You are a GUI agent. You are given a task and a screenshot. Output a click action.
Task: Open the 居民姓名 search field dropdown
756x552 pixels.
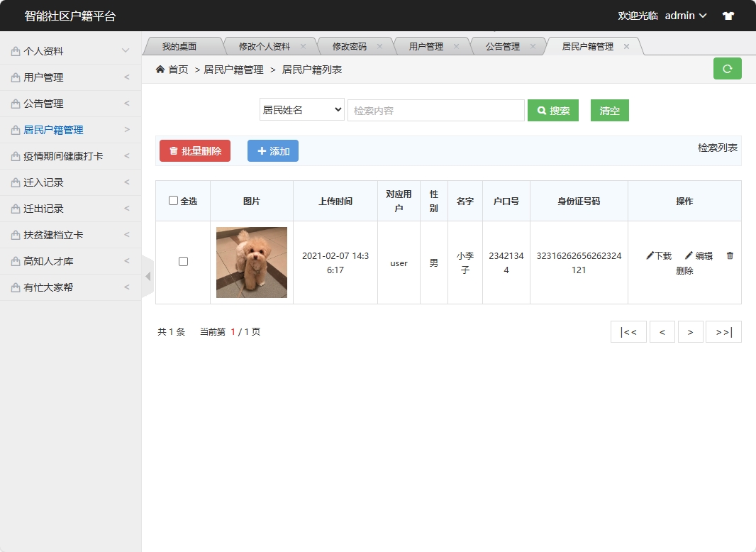pyautogui.click(x=301, y=110)
